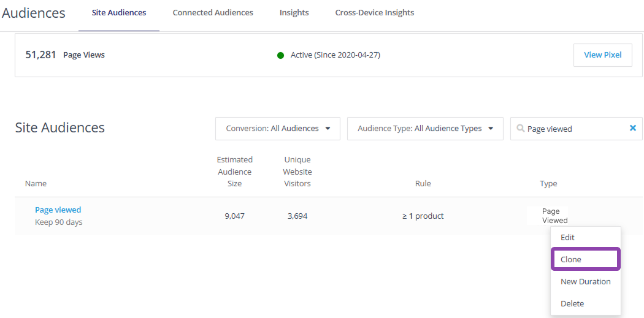Click the Estimated Audience Size column header
Viewport: 644px width, 318px height.
234,172
